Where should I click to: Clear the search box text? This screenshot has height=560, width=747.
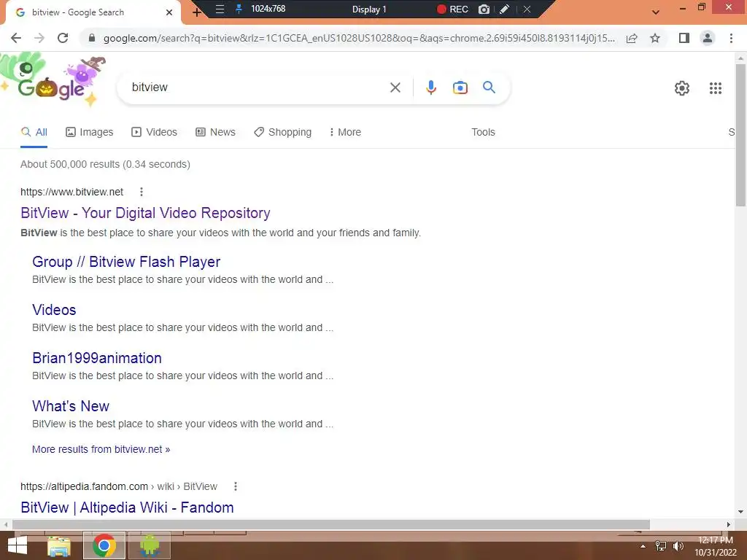tap(395, 87)
